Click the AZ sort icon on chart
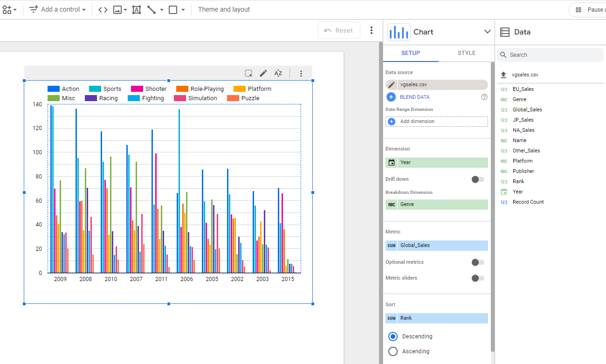 (278, 73)
